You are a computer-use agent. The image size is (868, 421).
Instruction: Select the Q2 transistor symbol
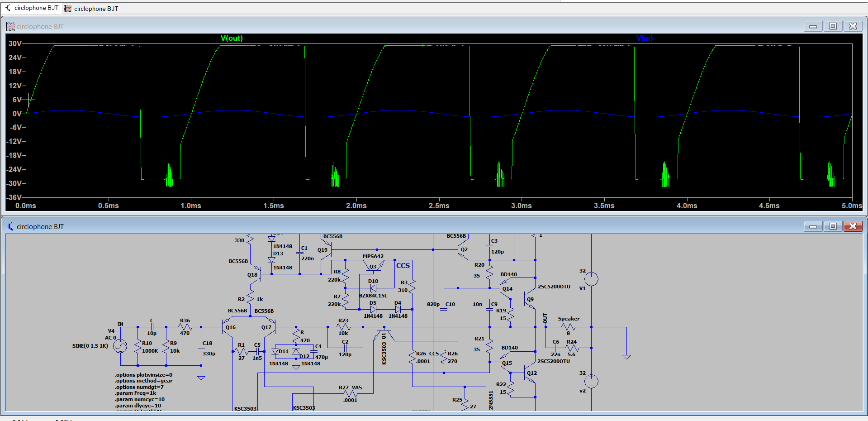463,250
